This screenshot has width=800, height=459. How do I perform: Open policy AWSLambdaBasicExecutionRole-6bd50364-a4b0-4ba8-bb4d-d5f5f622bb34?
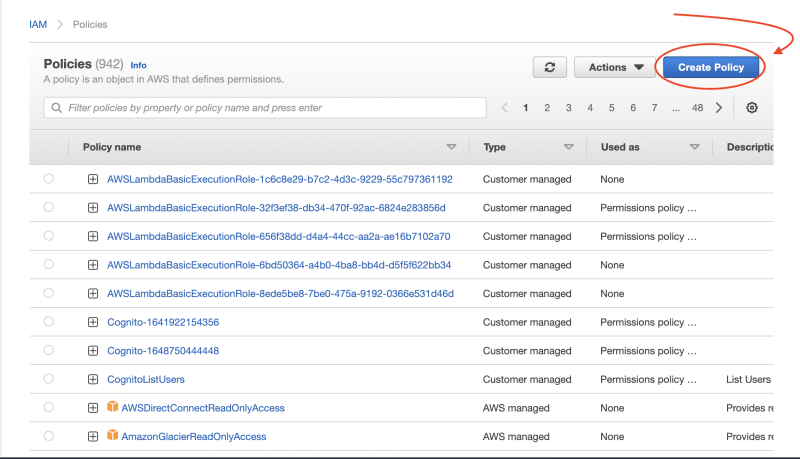pyautogui.click(x=279, y=265)
